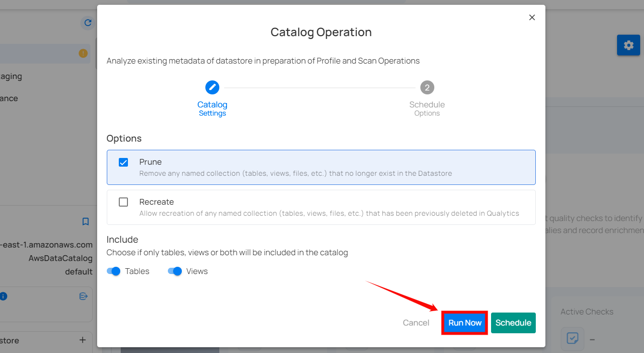Viewport: 644px width, 353px height.
Task: Click the bookmark icon in sidebar
Action: pos(86,222)
